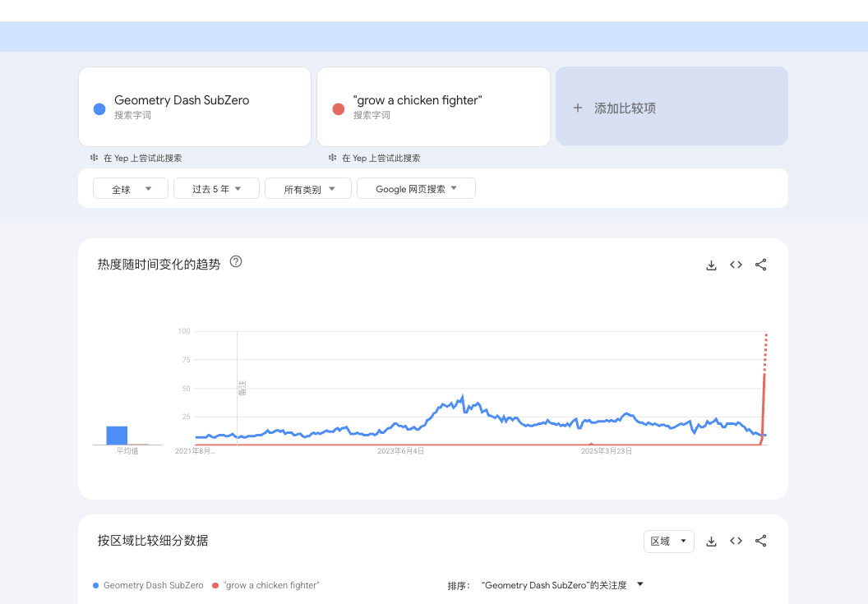Screen dimensions: 868x604
Task: Click the Yep icon under grow a chicken fighter
Action: click(x=332, y=158)
